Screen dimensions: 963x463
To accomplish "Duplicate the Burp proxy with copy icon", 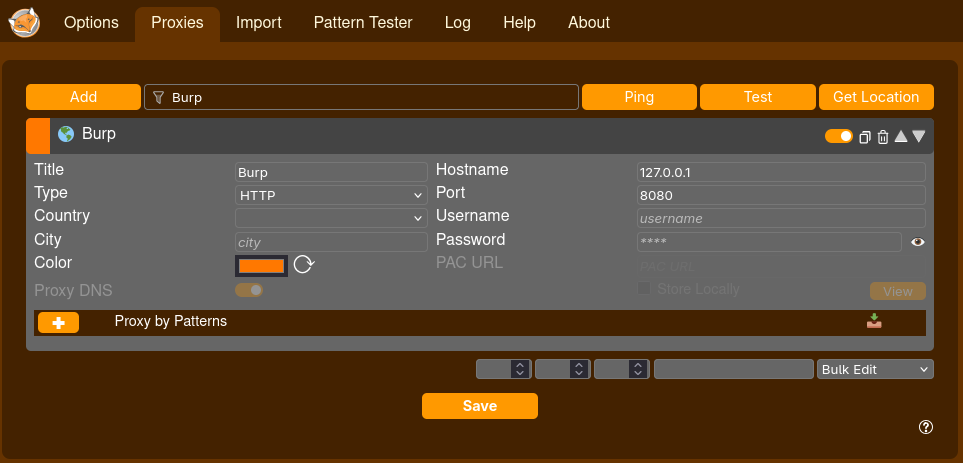I will [x=865, y=137].
